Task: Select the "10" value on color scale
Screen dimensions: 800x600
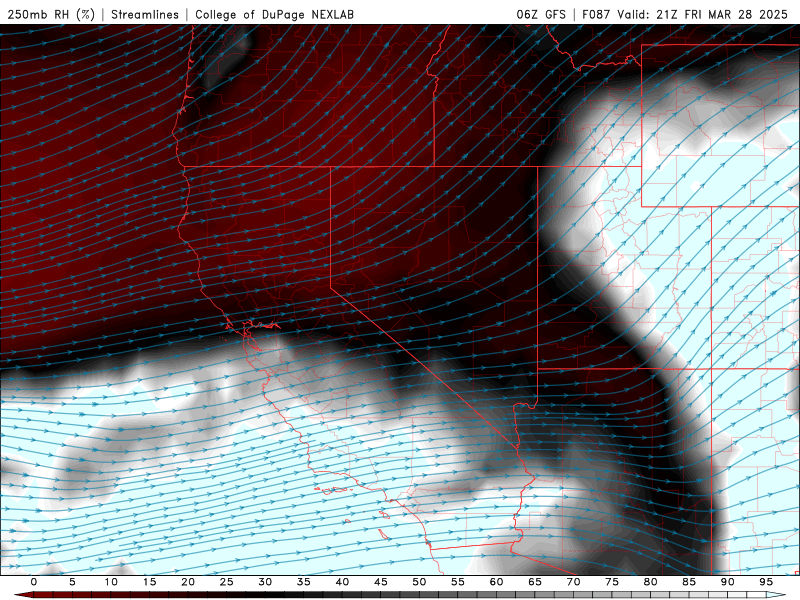Action: coord(111,582)
